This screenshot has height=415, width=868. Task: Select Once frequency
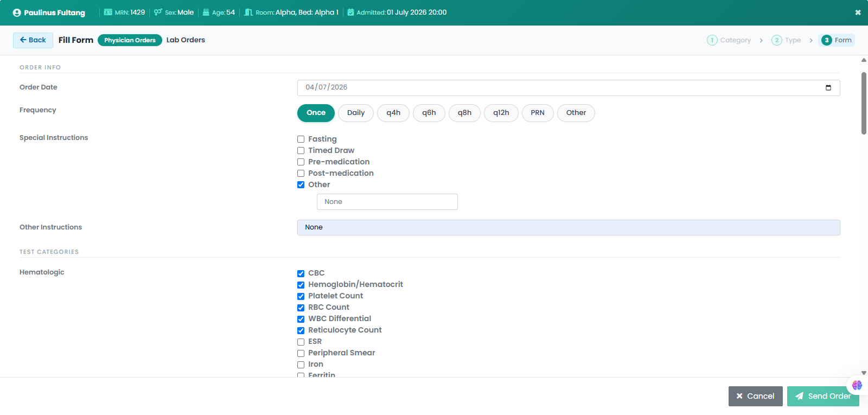pos(316,113)
